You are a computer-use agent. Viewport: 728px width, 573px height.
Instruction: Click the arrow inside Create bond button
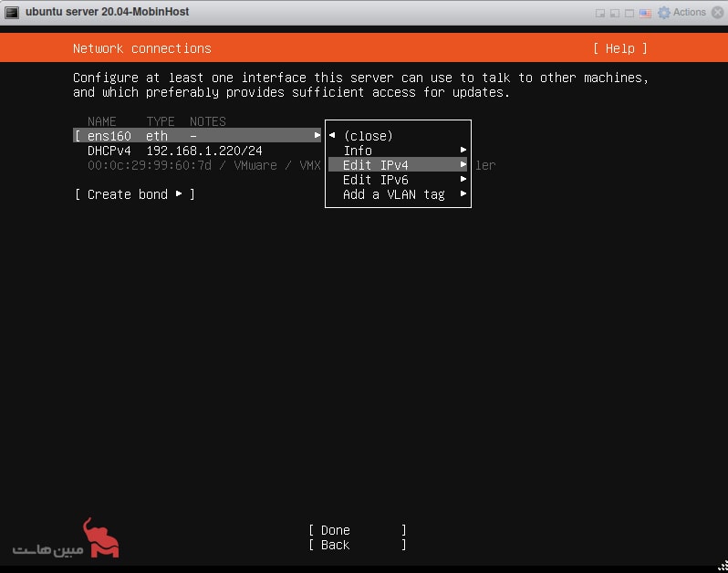click(179, 193)
